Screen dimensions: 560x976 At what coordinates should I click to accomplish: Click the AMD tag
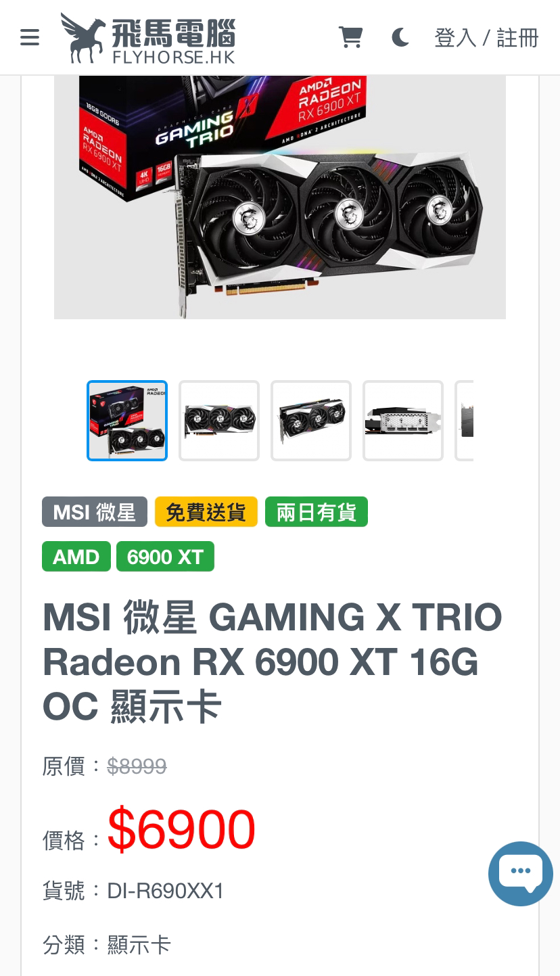(76, 557)
